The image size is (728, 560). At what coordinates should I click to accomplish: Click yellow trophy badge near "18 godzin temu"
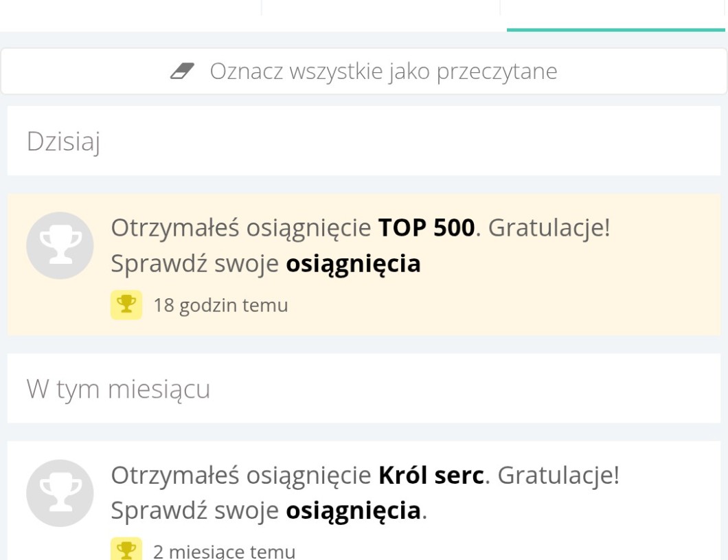tap(126, 305)
